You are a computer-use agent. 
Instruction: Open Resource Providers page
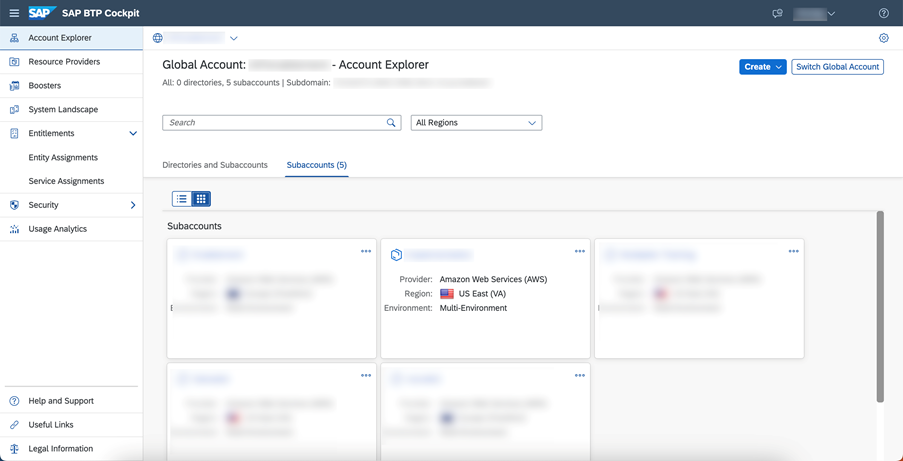[x=71, y=62]
